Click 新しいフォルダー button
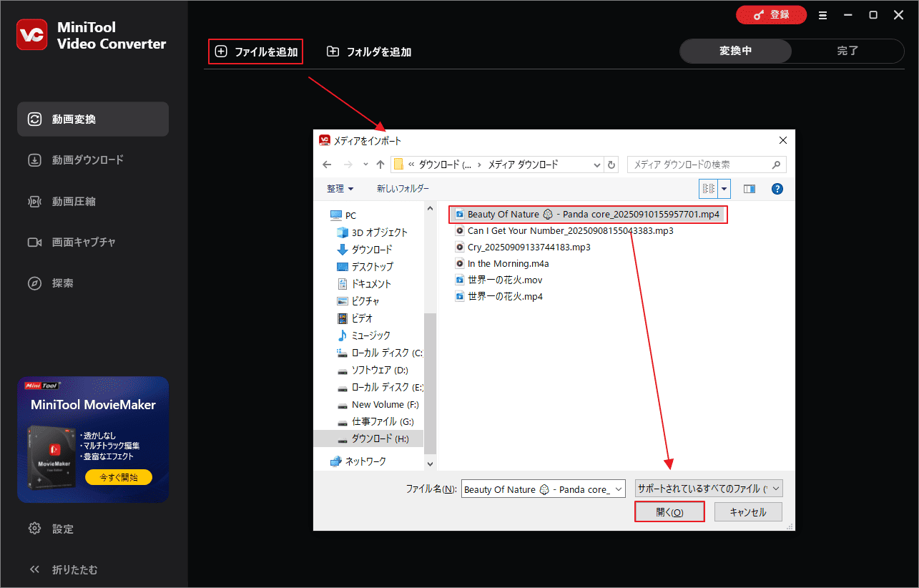The image size is (919, 588). [403, 189]
